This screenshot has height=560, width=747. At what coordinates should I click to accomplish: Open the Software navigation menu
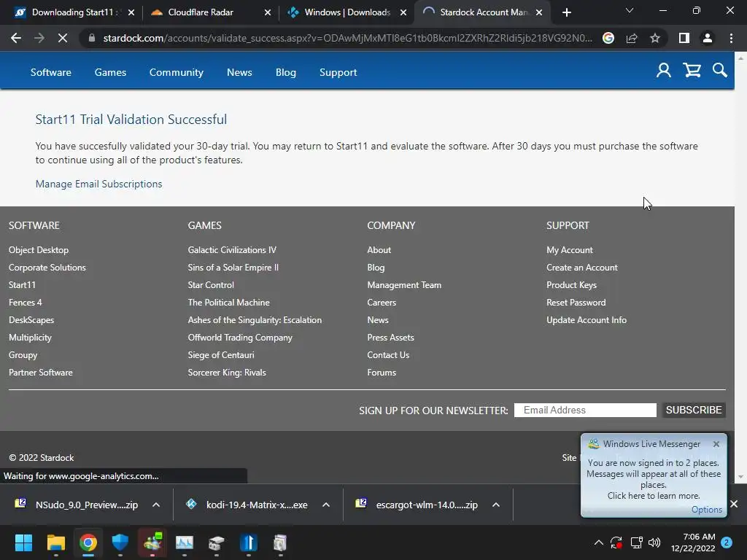[x=51, y=72]
